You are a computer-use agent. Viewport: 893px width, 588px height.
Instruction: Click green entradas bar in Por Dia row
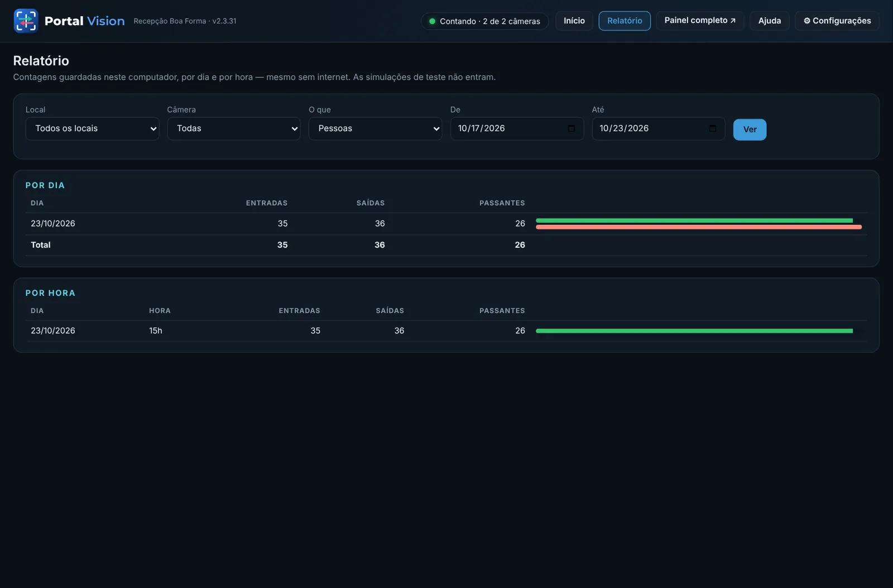click(694, 220)
